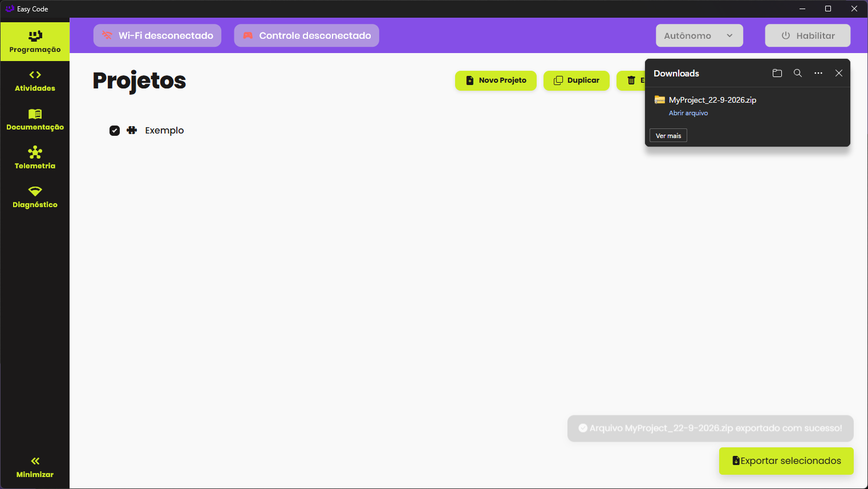Open Documentação from the sidebar
868x489 pixels.
coord(35,119)
